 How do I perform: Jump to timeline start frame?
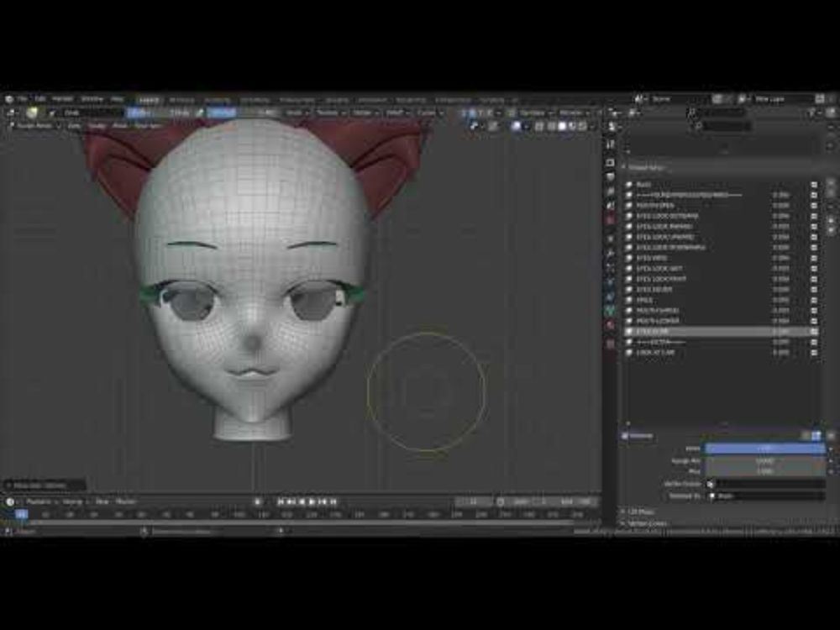pyautogui.click(x=281, y=502)
